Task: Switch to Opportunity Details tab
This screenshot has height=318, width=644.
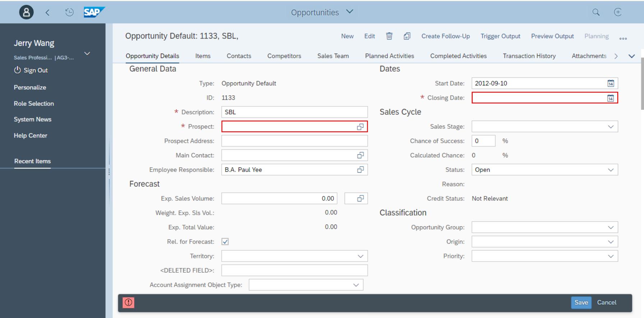Action: pos(152,56)
